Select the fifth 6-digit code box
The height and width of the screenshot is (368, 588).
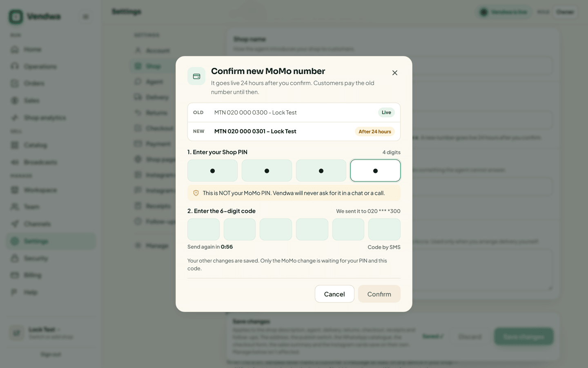(348, 229)
